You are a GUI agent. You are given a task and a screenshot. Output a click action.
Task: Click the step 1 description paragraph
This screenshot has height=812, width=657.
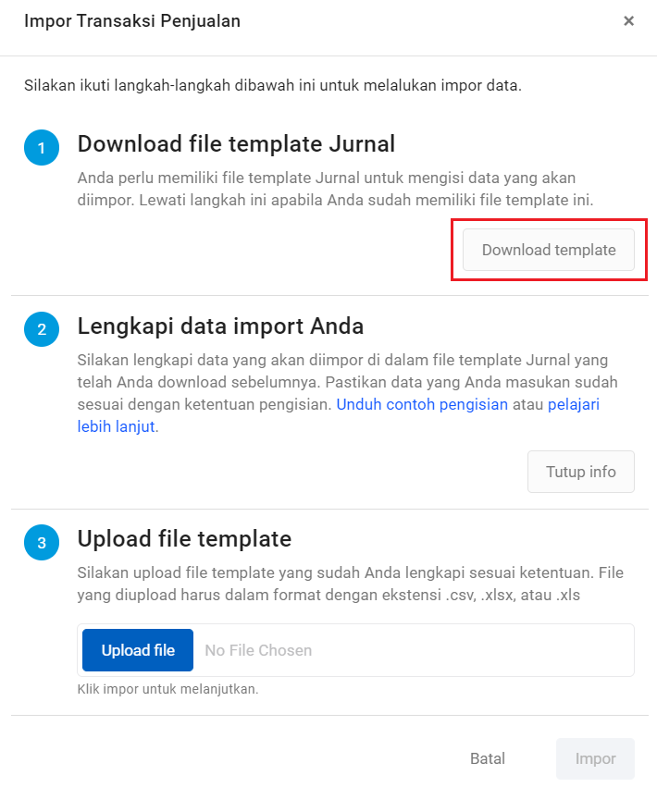pyautogui.click(x=335, y=189)
